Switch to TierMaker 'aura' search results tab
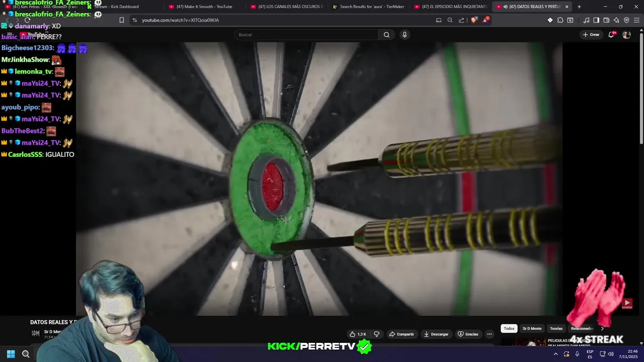This screenshot has height=362, width=644. [x=369, y=7]
